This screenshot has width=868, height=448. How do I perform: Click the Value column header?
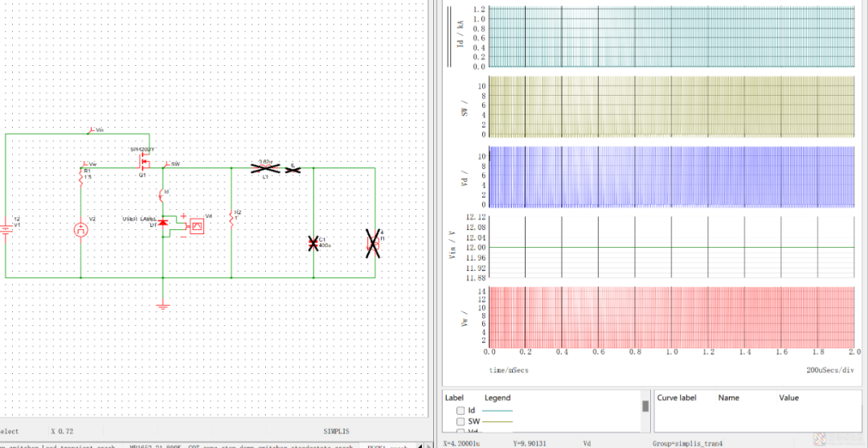pos(789,397)
